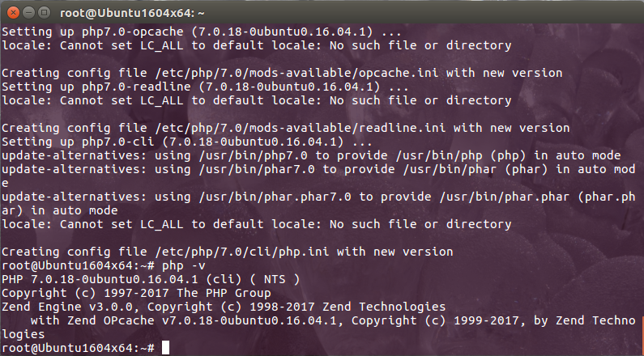Click the /etc/php/7.0/cli/php.ini path

[x=242, y=252]
